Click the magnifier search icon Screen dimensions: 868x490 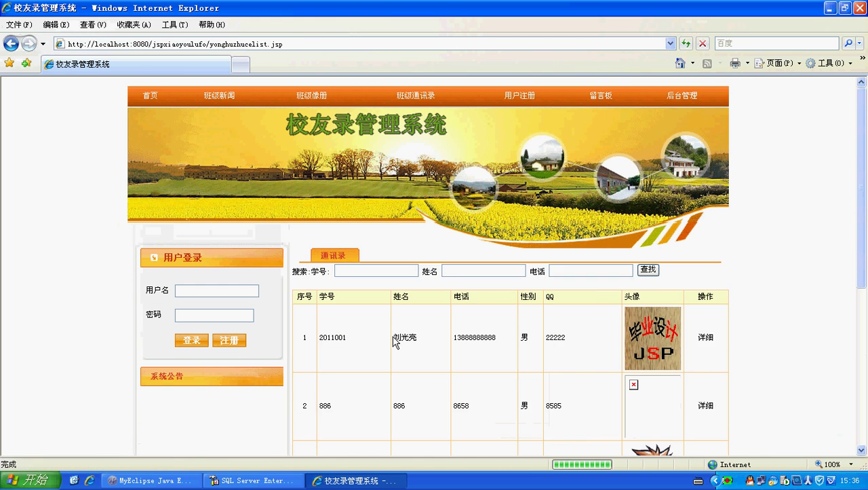[848, 43]
